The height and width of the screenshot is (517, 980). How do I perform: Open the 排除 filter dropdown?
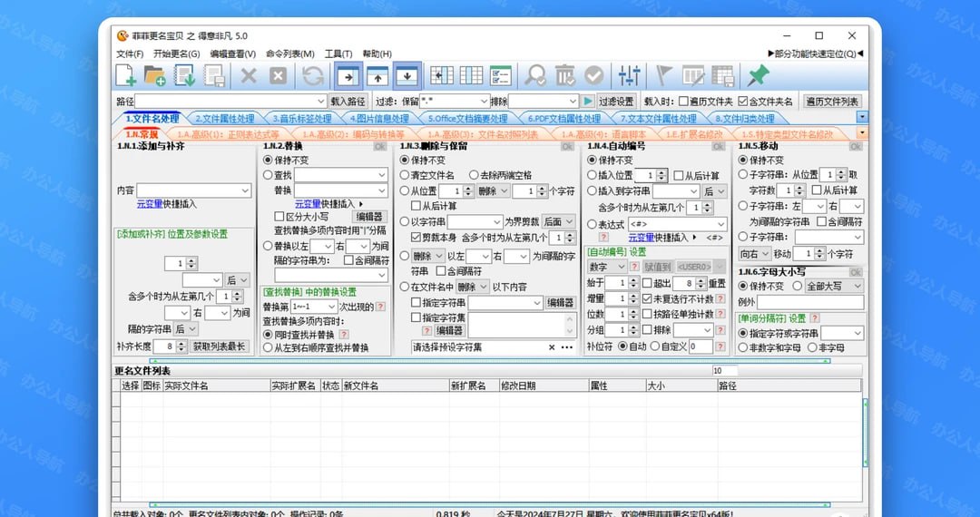click(x=573, y=102)
